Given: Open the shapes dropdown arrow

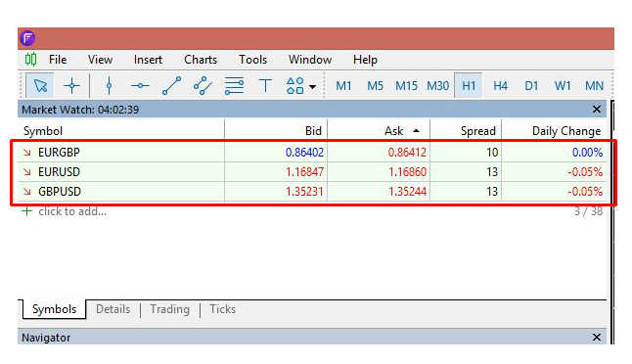Looking at the screenshot, I should pyautogui.click(x=312, y=87).
